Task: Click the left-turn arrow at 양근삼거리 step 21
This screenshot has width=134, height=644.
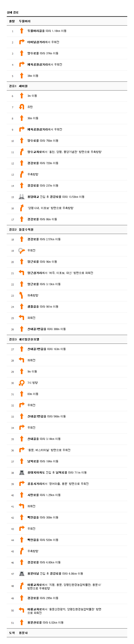Action: 22,273
